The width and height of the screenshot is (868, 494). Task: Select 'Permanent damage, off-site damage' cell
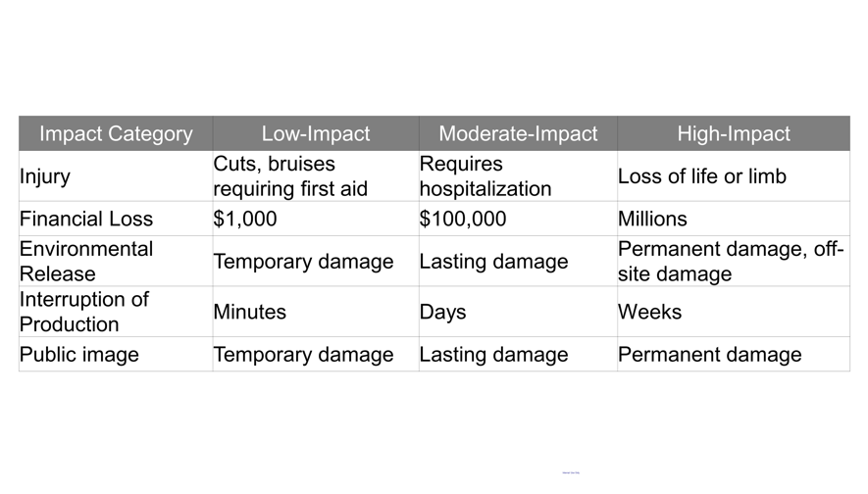tap(730, 262)
